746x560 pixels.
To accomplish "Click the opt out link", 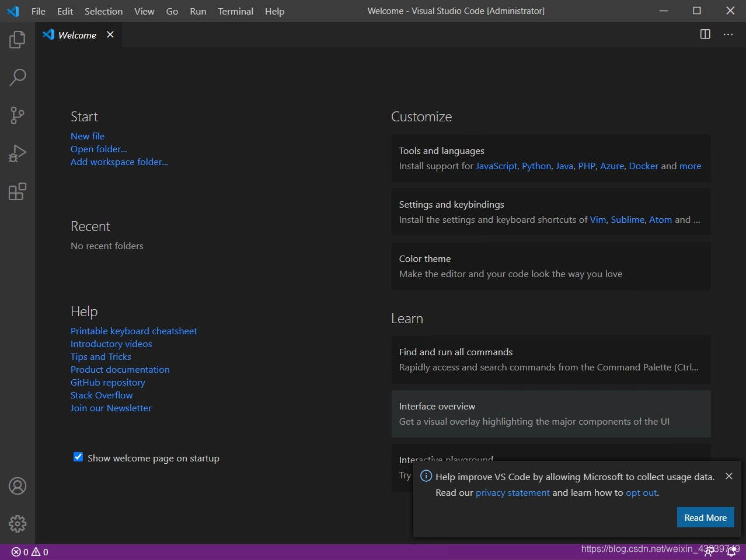I will 641,492.
